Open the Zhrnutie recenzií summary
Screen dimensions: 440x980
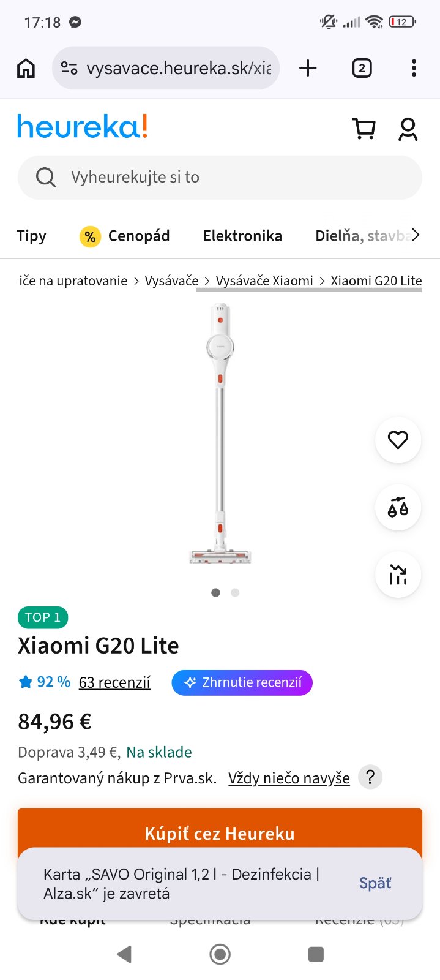242,682
